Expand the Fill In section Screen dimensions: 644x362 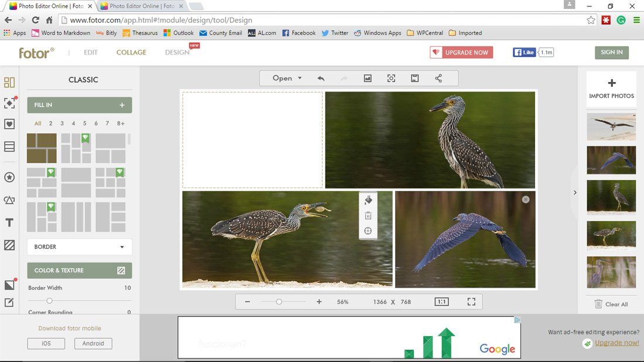(x=79, y=105)
